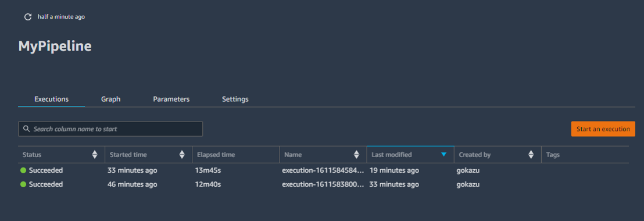Sort by Started time column arrows

[x=182, y=155]
